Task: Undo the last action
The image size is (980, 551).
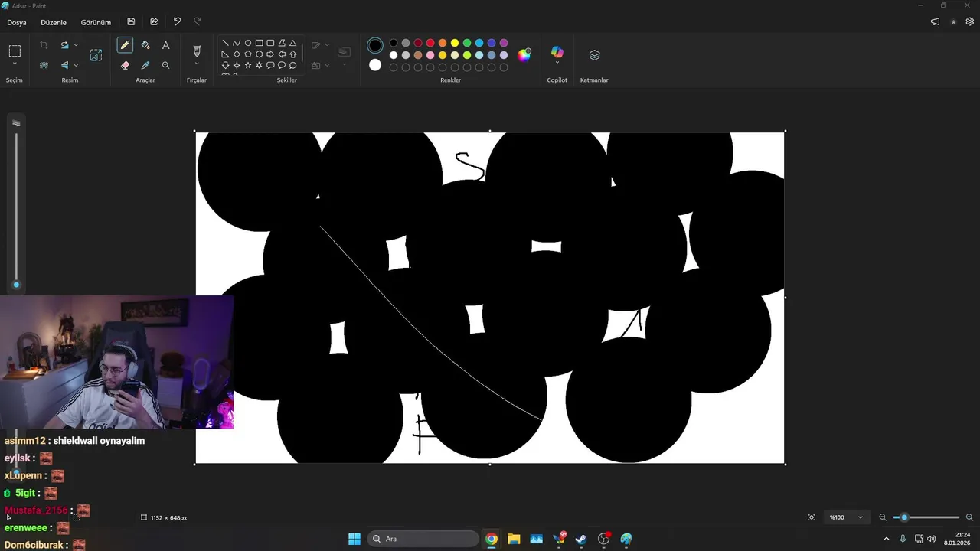Action: pyautogui.click(x=177, y=22)
